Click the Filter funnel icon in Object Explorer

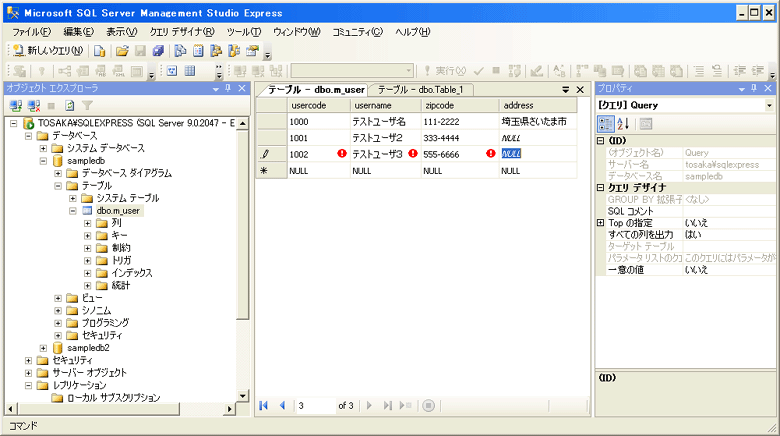88,106
